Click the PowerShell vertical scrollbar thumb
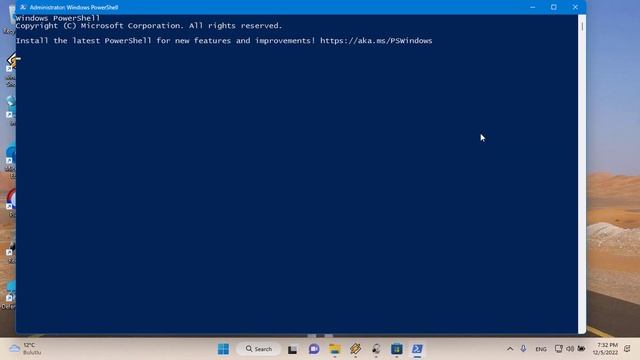640x360 pixels. tap(582, 27)
